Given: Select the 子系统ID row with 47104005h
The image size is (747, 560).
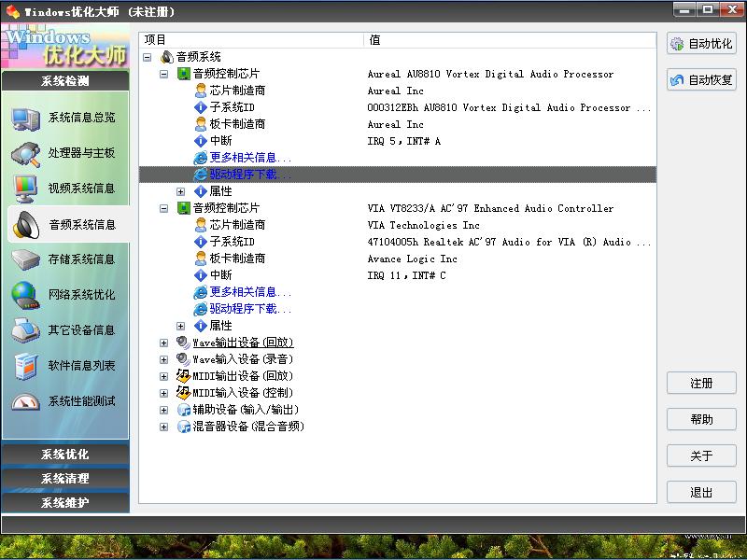Looking at the screenshot, I should point(398,242).
